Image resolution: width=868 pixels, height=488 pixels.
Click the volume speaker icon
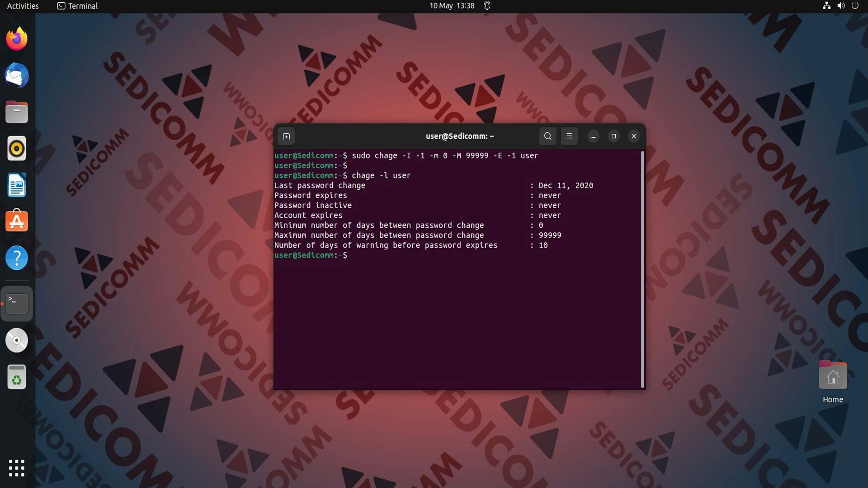(x=841, y=6)
